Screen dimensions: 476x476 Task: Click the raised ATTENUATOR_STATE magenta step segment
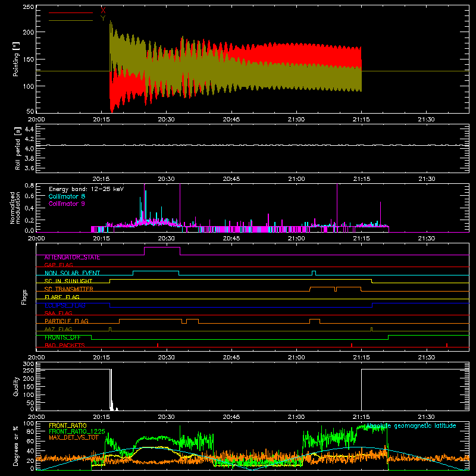(x=162, y=247)
